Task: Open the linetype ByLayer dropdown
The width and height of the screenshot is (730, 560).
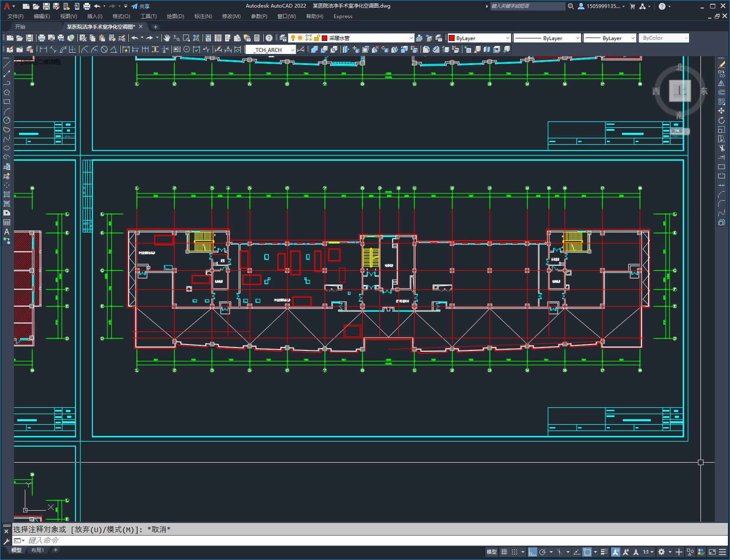Action: click(x=547, y=38)
